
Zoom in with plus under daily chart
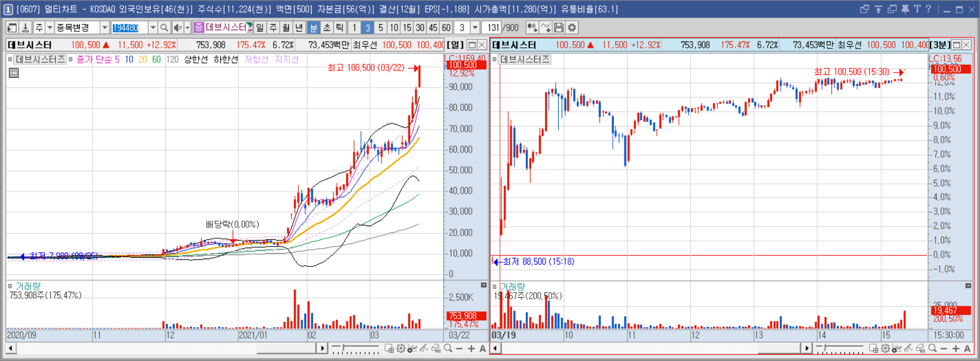tap(471, 348)
